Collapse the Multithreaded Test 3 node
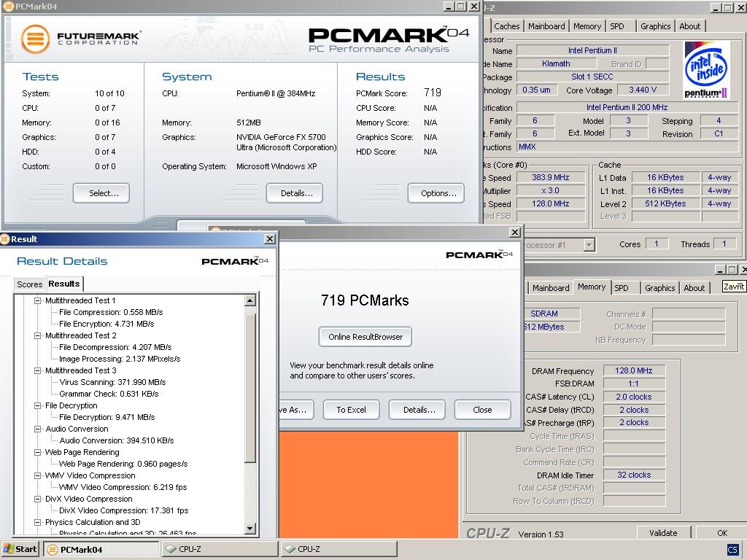 38,370
